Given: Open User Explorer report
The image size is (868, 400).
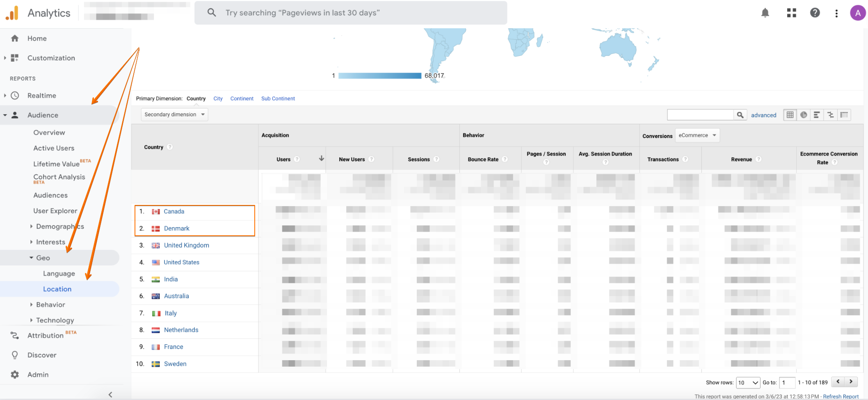Looking at the screenshot, I should [55, 211].
